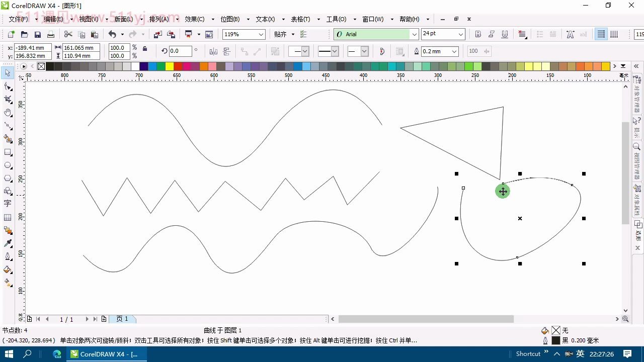This screenshot has height=362, width=644.
Task: Select the Table tool
Action: point(8,217)
